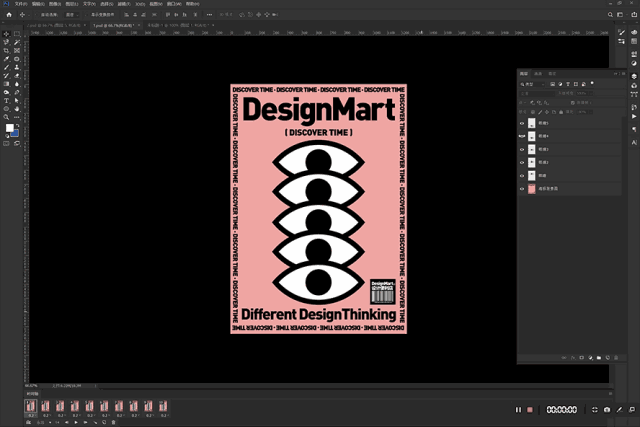Hide the pink background layer
This screenshot has height=427, width=640.
tap(522, 188)
